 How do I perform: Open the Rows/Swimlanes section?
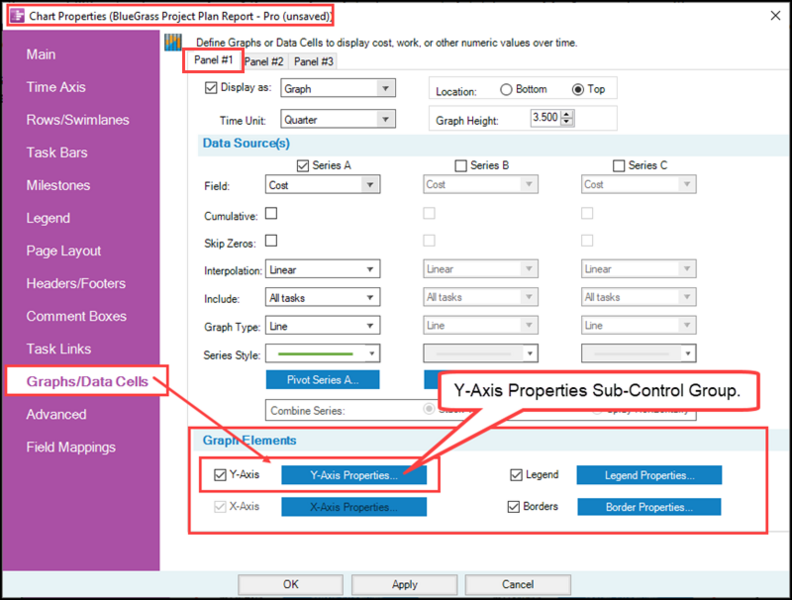(x=78, y=120)
